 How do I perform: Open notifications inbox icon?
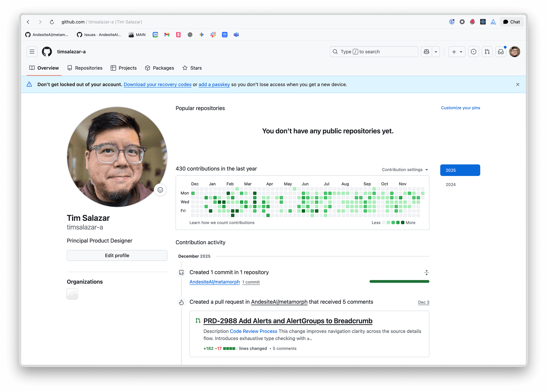point(500,52)
